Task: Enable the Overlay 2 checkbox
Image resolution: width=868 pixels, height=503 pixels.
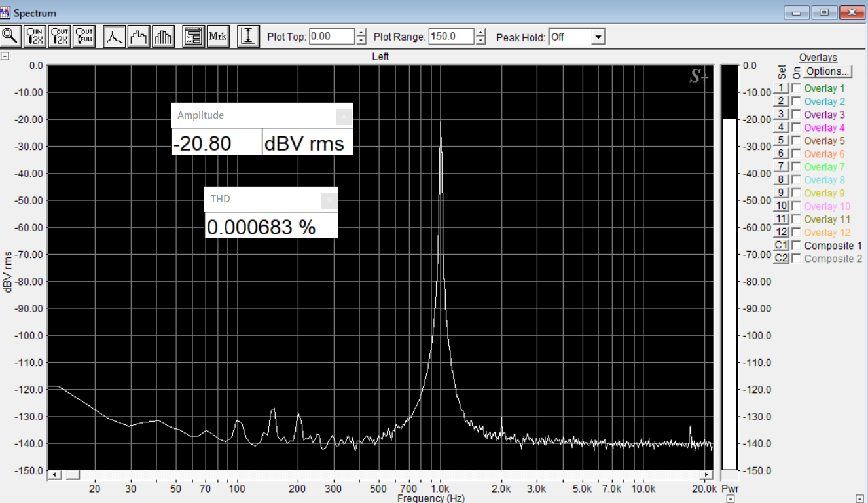Action: click(796, 102)
